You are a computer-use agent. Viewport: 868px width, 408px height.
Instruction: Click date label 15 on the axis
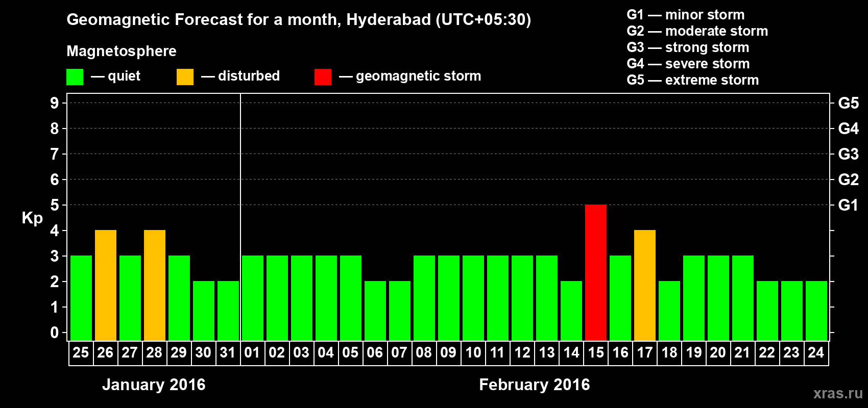[596, 353]
